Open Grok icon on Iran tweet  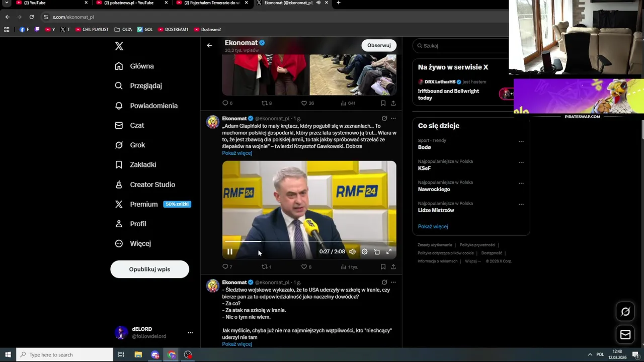pos(384,283)
